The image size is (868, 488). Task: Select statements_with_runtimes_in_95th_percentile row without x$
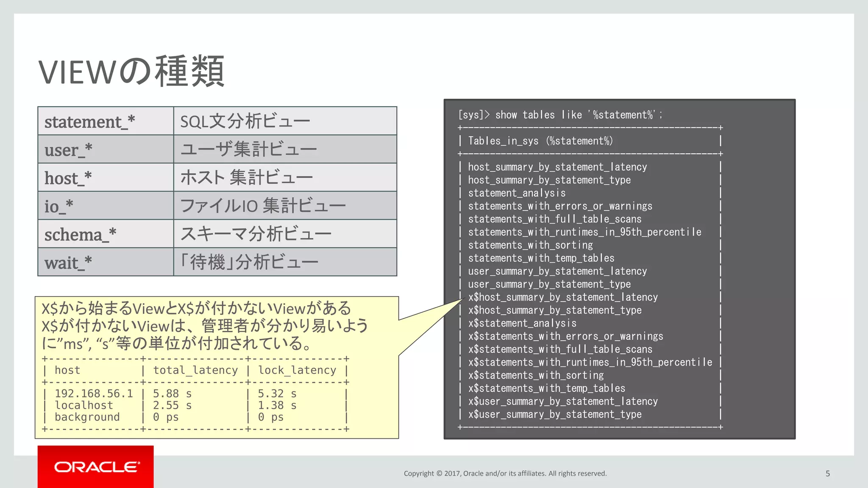(x=584, y=232)
